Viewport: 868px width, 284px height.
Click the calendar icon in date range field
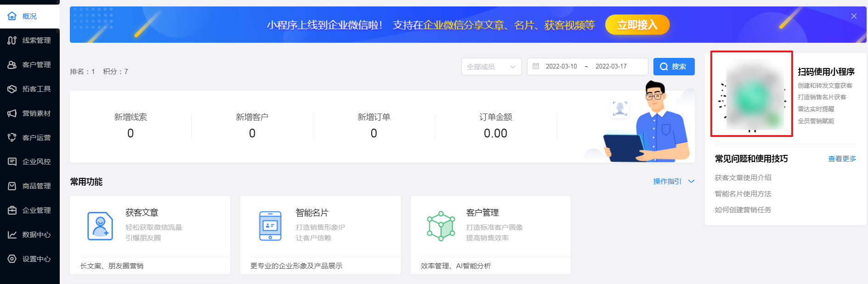coord(536,66)
